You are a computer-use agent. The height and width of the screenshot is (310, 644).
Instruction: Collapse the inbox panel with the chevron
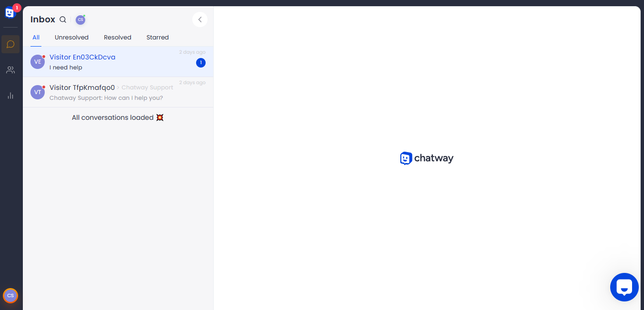coord(200,19)
